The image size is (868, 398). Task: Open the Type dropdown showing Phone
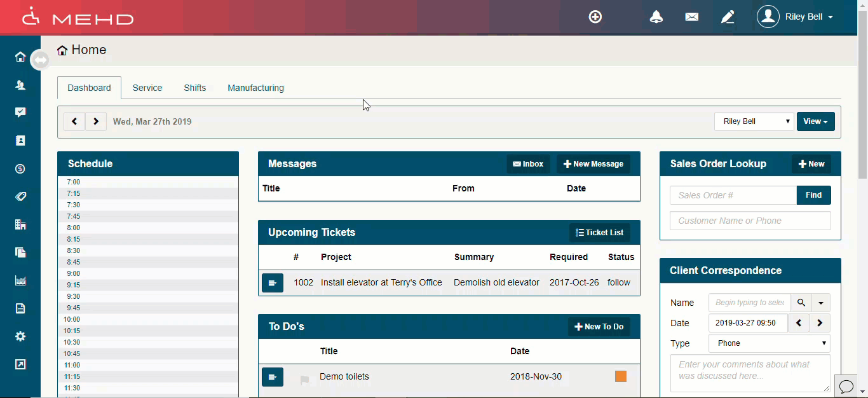click(x=770, y=343)
